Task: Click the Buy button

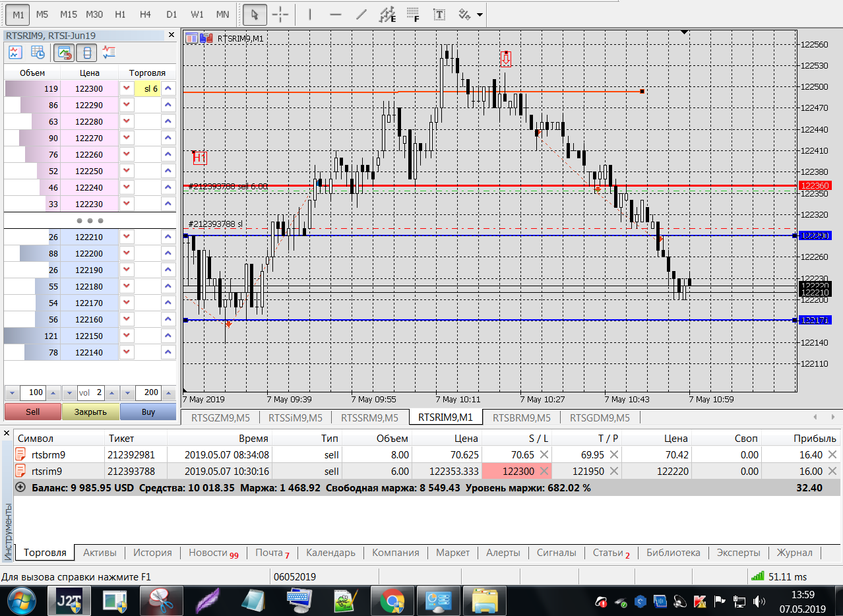Action: click(148, 412)
